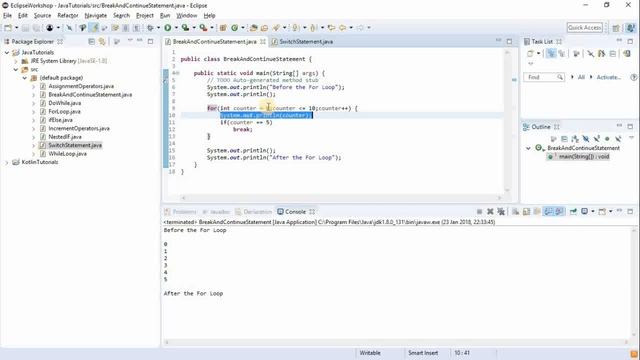This screenshot has width=640, height=360.
Task: Click the gray Terminate square in the Console
Action: click(480, 211)
